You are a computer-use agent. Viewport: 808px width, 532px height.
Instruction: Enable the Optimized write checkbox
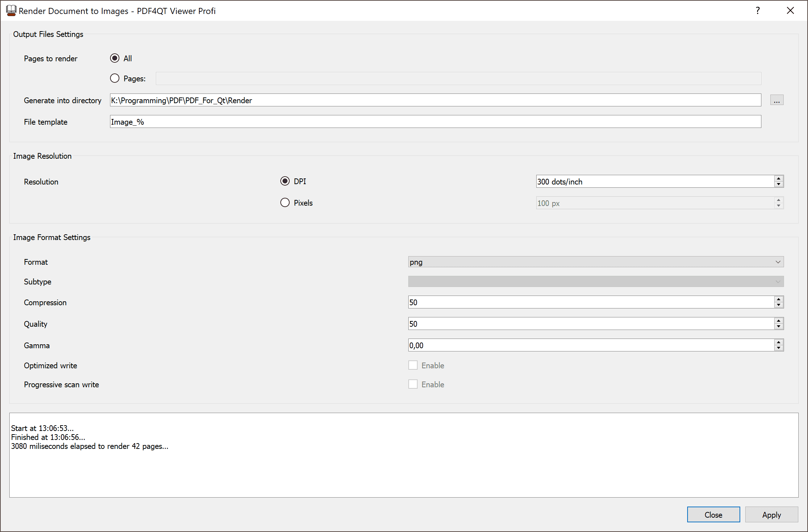pos(413,365)
